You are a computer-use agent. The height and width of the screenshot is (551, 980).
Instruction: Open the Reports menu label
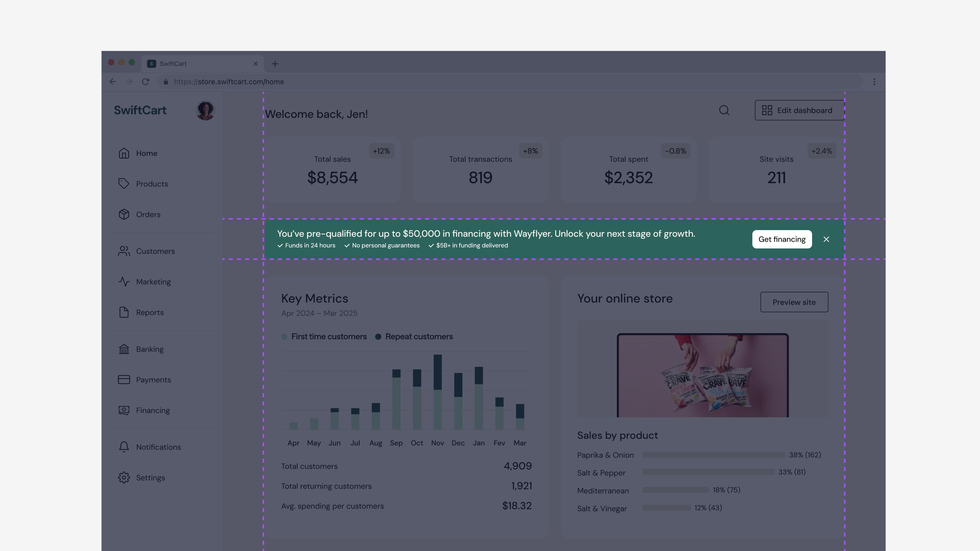(150, 312)
